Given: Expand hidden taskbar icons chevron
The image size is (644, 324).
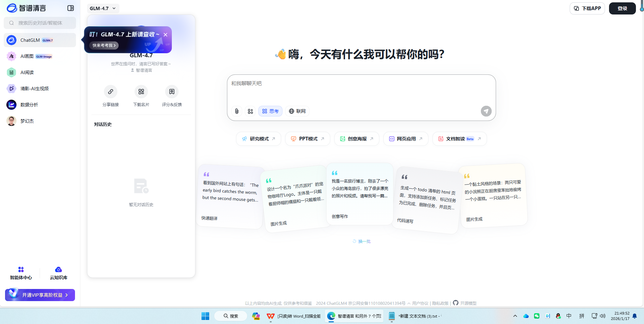Looking at the screenshot, I should point(515,316).
